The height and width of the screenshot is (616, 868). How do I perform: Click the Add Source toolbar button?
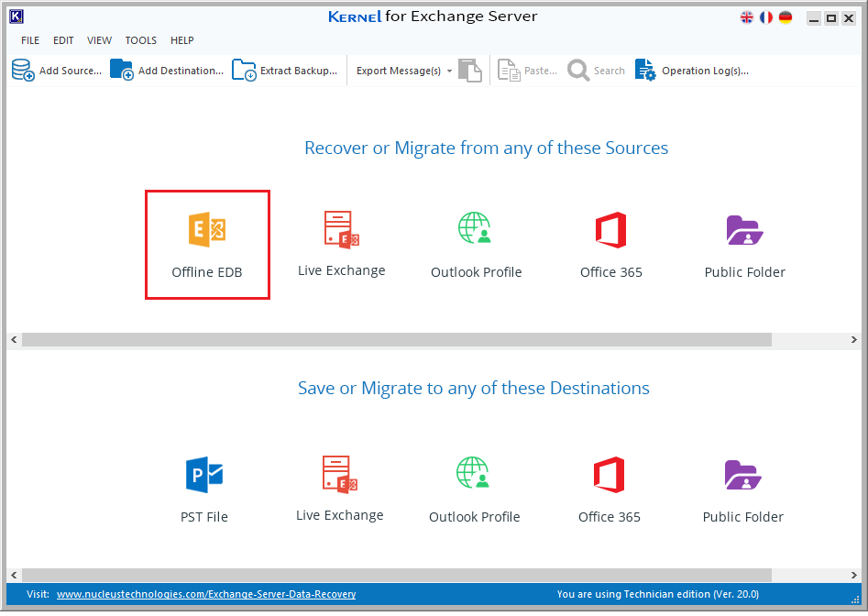(57, 71)
